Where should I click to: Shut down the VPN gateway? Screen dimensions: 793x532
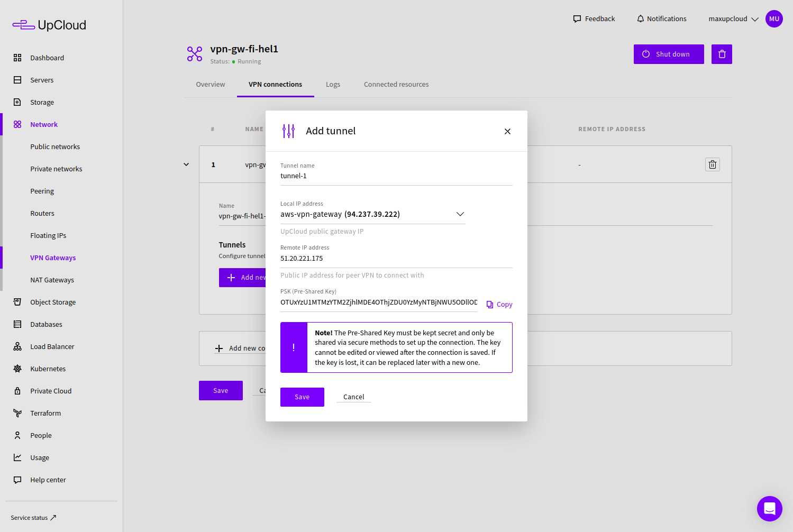coord(669,54)
